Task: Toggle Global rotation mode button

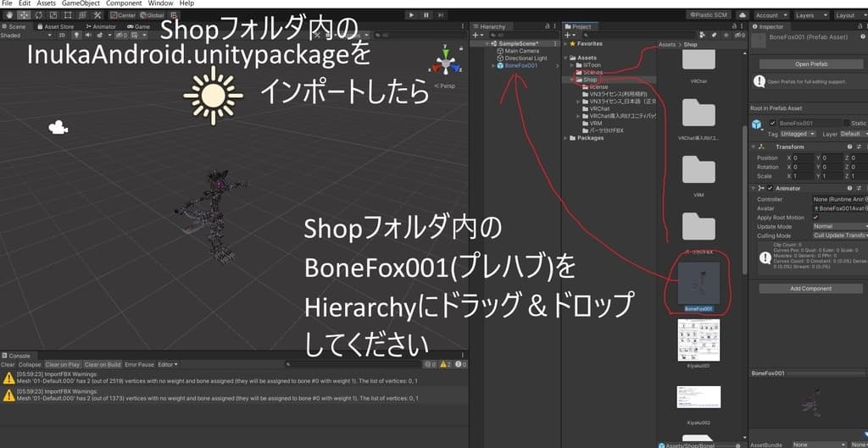Action: [151, 15]
